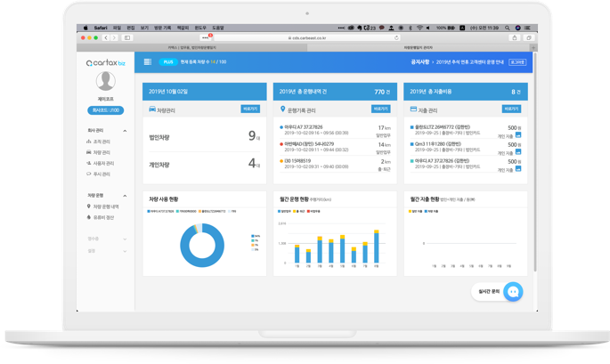Open Siri from the menu bar

(517, 28)
